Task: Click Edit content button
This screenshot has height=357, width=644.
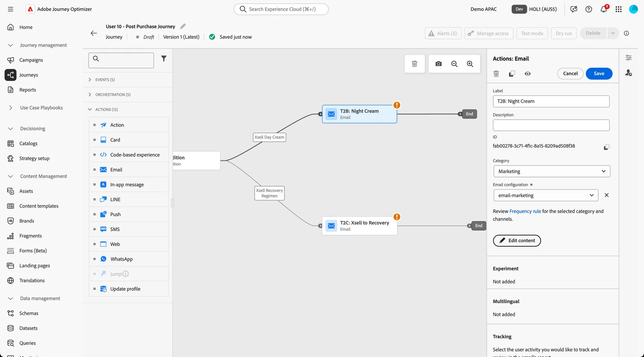Action: 517,240
